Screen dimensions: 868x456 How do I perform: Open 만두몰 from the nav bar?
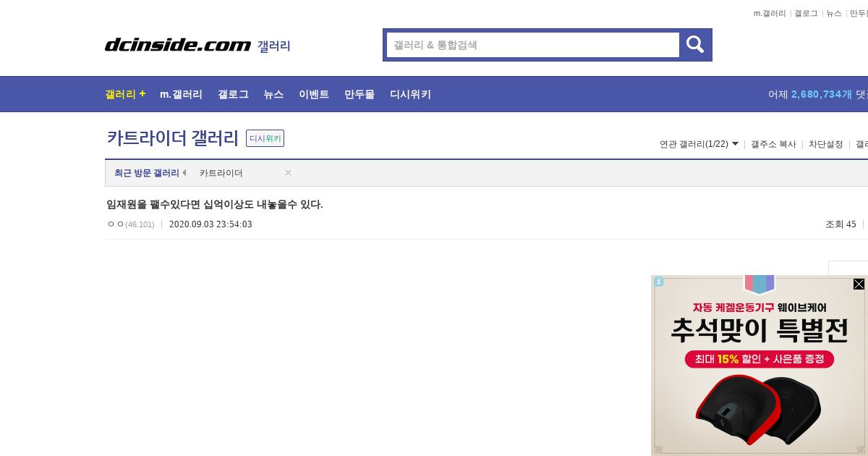(359, 94)
